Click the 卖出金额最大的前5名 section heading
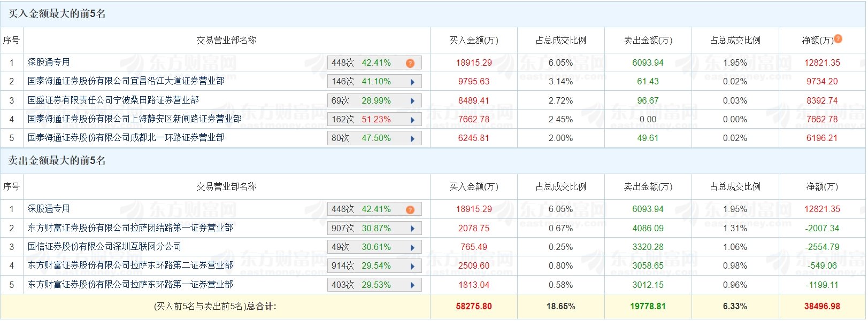Screen dimensions: 868x321 [x=57, y=161]
